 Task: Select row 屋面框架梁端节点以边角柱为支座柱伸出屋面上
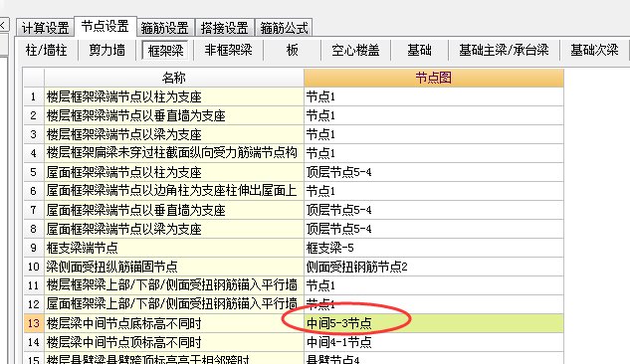pyautogui.click(x=174, y=191)
